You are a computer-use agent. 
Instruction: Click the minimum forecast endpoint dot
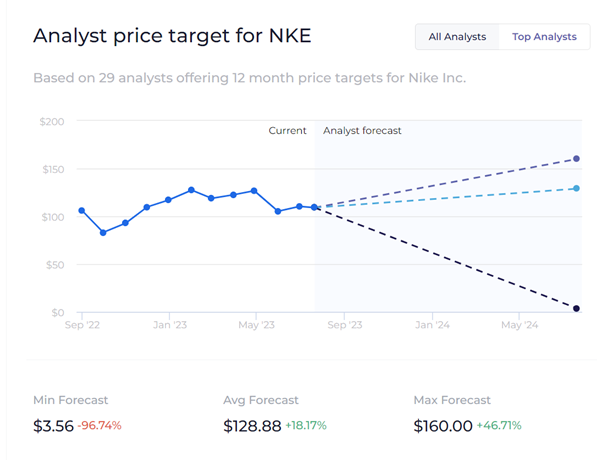click(x=577, y=309)
